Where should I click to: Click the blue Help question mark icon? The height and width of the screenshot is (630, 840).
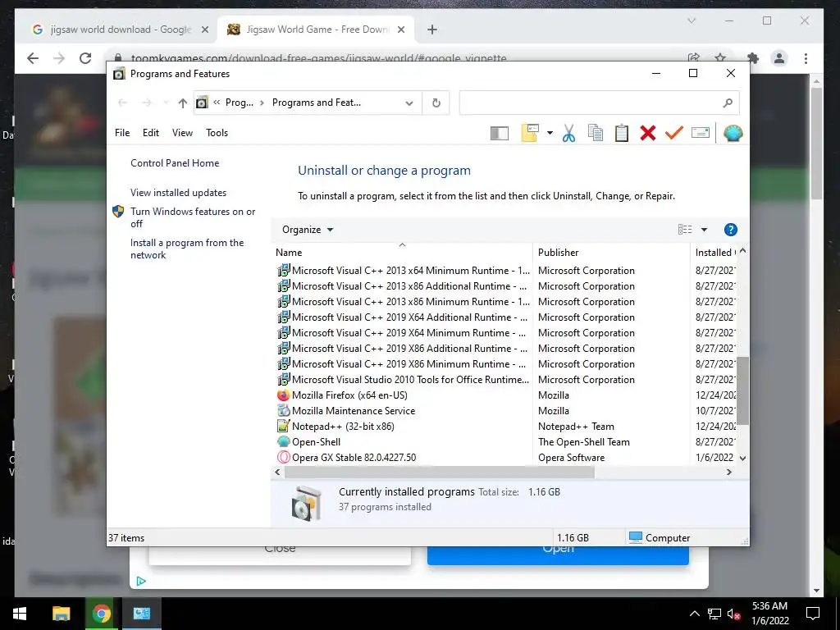pos(730,230)
